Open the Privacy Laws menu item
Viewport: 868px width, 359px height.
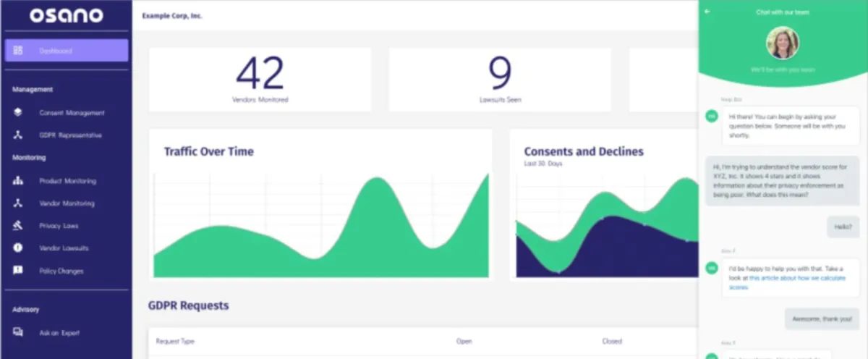pos(59,226)
